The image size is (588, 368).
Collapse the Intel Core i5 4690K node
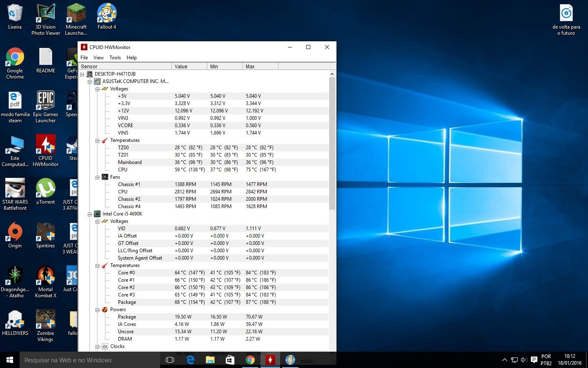coord(90,214)
